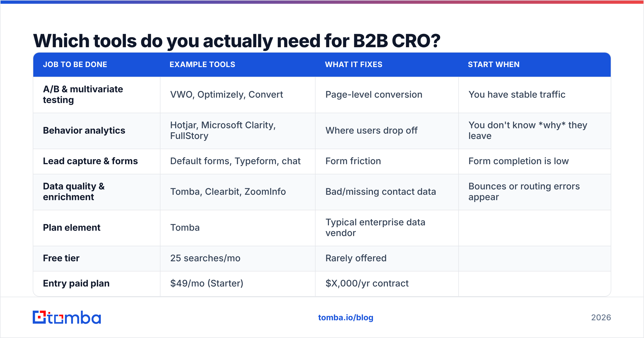Image resolution: width=644 pixels, height=338 pixels.
Task: Click the '2026' year label
Action: click(x=601, y=318)
